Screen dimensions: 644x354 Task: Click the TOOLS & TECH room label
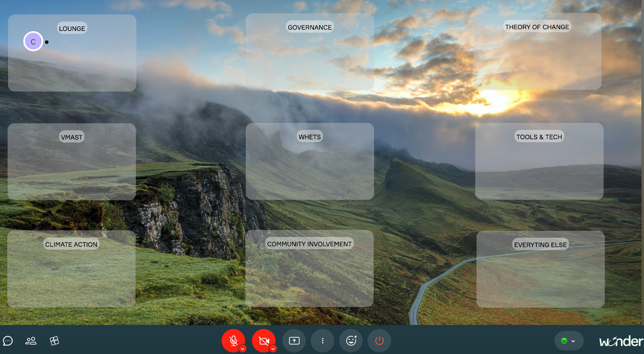click(539, 137)
